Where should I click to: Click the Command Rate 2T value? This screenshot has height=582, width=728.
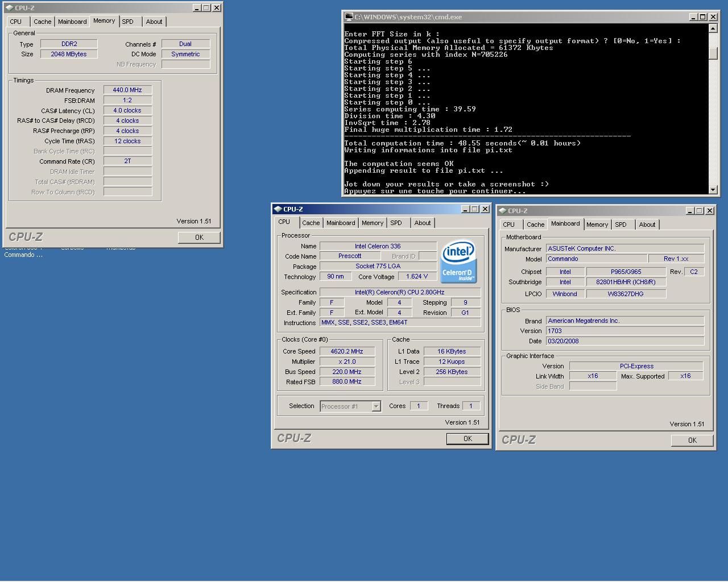pyautogui.click(x=127, y=161)
